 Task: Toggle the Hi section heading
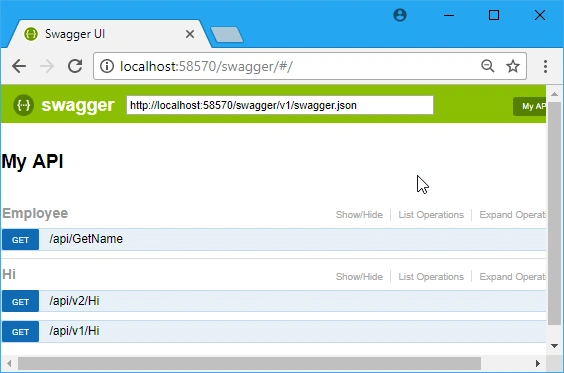pos(9,274)
